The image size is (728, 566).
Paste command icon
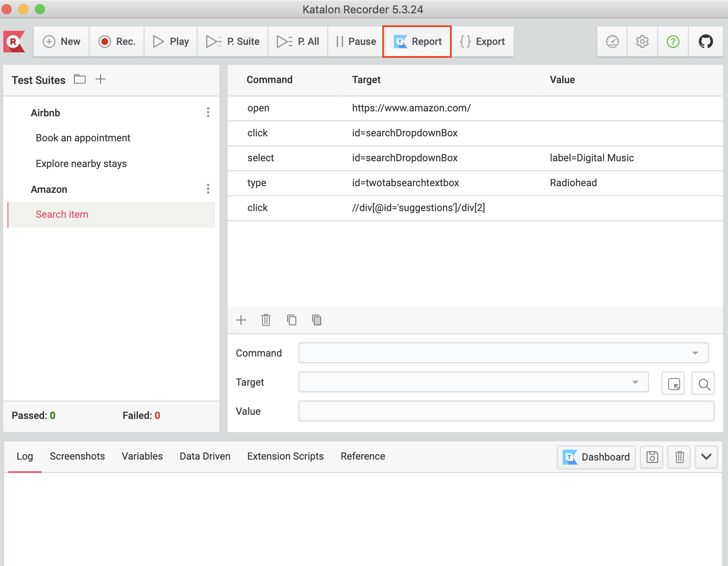[317, 320]
